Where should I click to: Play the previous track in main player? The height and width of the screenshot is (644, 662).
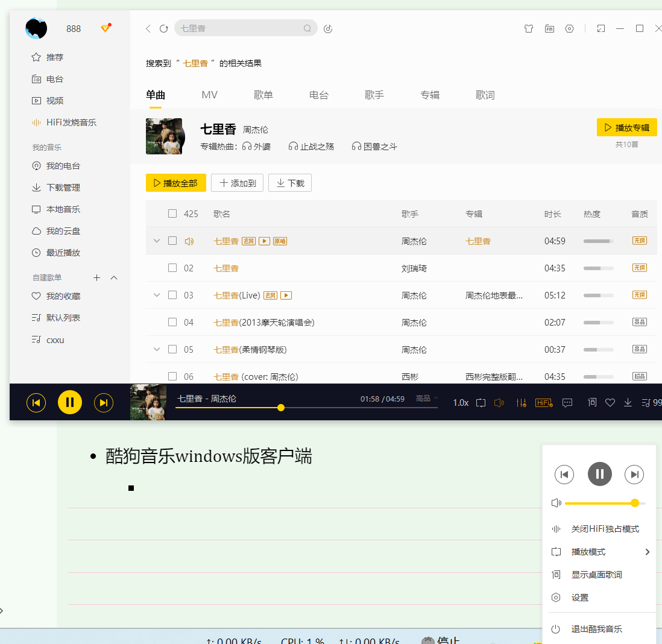[x=36, y=403]
